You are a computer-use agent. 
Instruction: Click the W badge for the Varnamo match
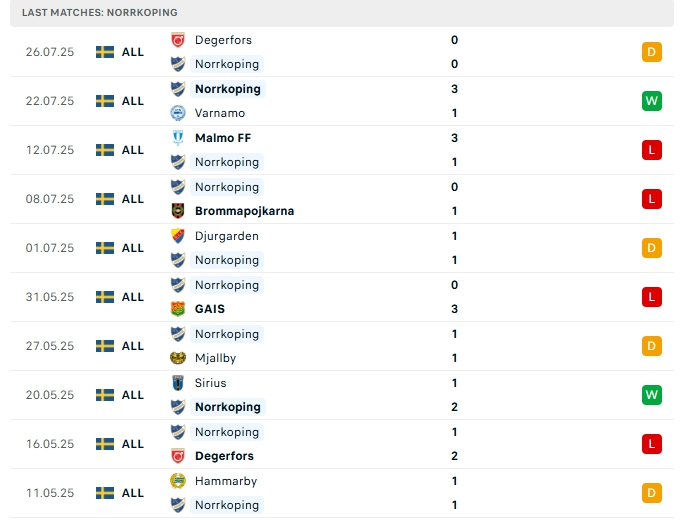click(x=652, y=101)
